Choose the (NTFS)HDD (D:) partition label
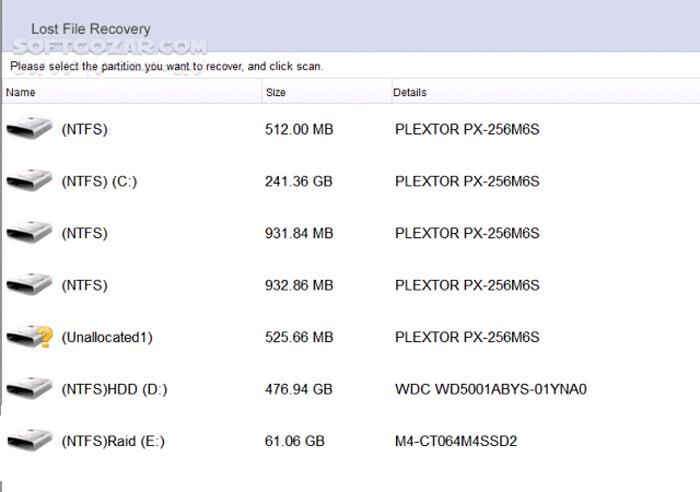This screenshot has height=492, width=700. 114,389
